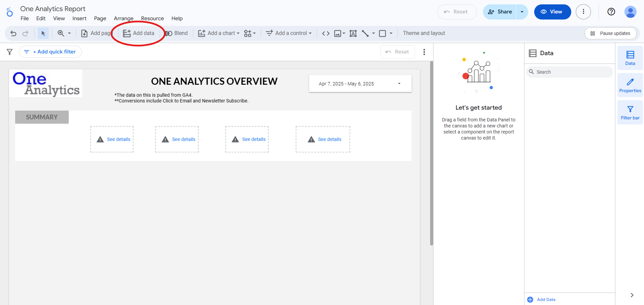Rename the report title One Analytics Report
Image resolution: width=644 pixels, height=305 pixels.
(x=53, y=9)
